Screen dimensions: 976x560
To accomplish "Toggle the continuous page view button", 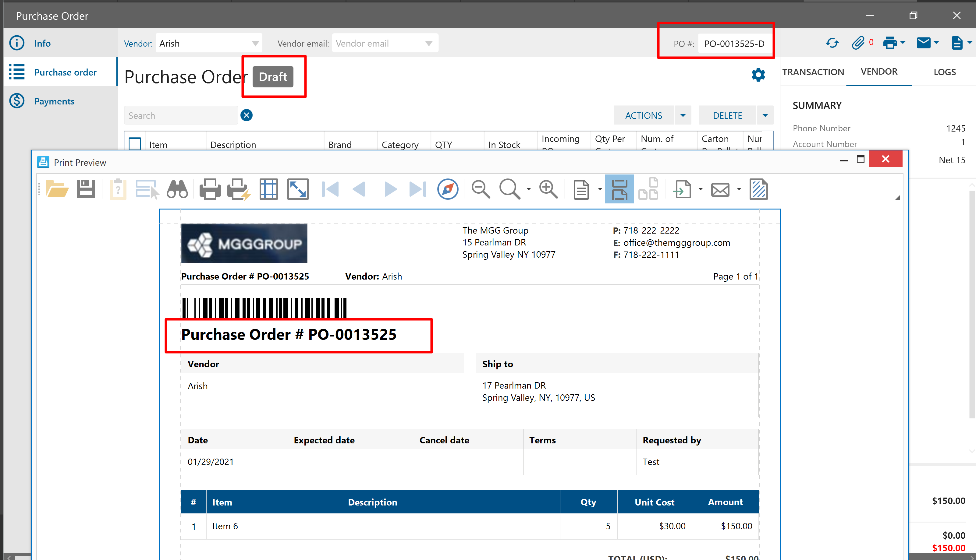I will point(619,189).
